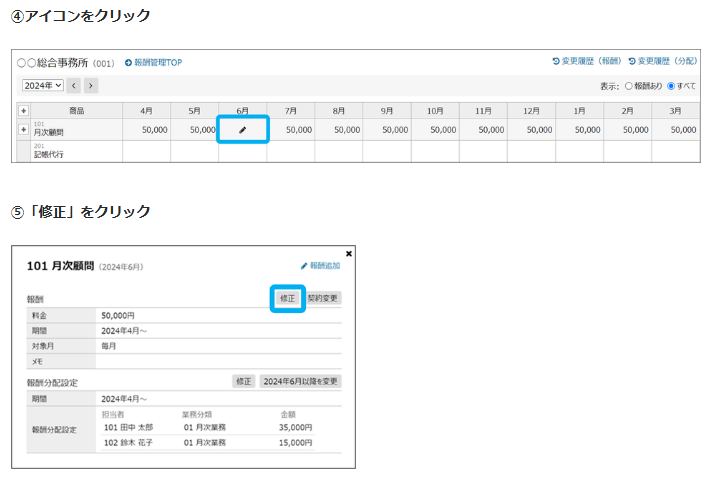The width and height of the screenshot is (712, 480).
Task: Open the 2024年 year dropdown
Action: (x=42, y=86)
